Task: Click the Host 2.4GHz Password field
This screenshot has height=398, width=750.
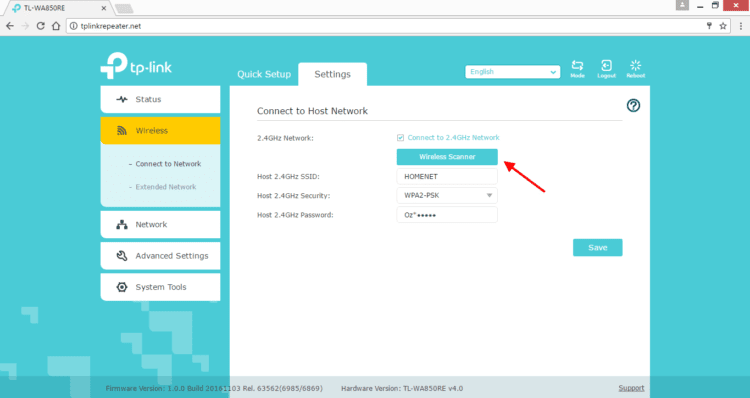Action: (x=447, y=215)
